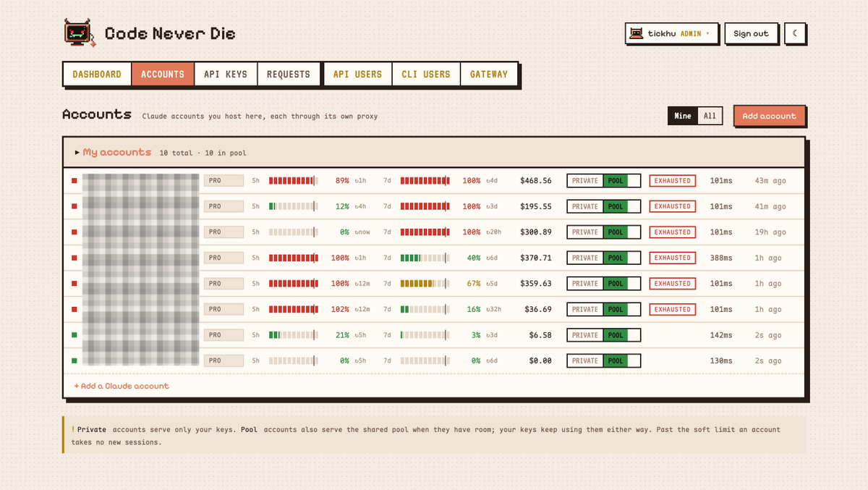Click the Code Never Die robot logo
Viewport: 868px width, 490px height.
coord(80,33)
